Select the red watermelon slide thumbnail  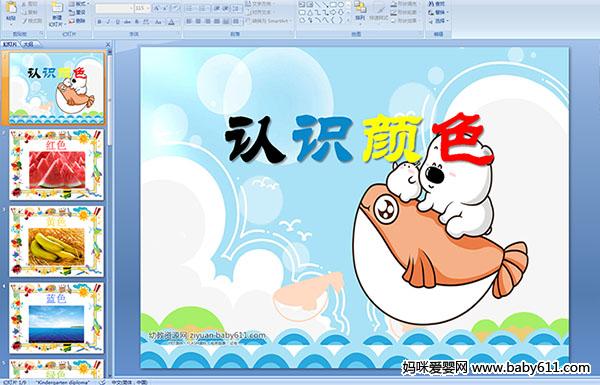tap(56, 165)
